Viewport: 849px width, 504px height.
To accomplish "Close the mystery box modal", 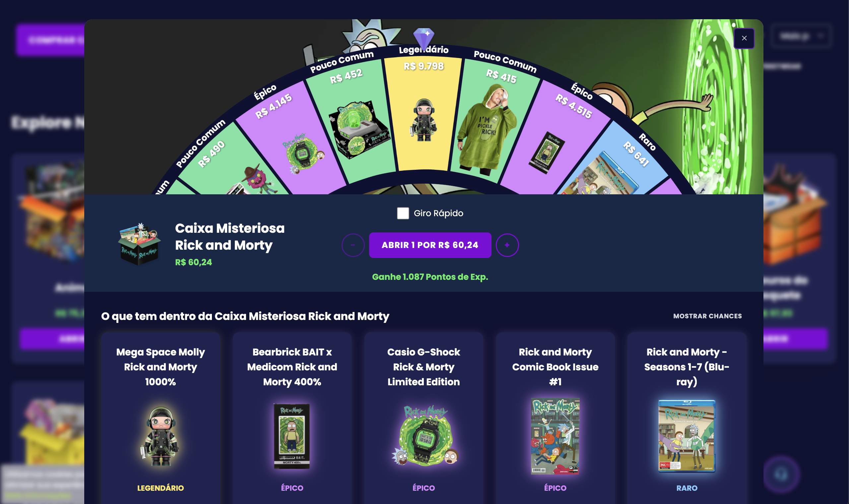I will tap(744, 38).
